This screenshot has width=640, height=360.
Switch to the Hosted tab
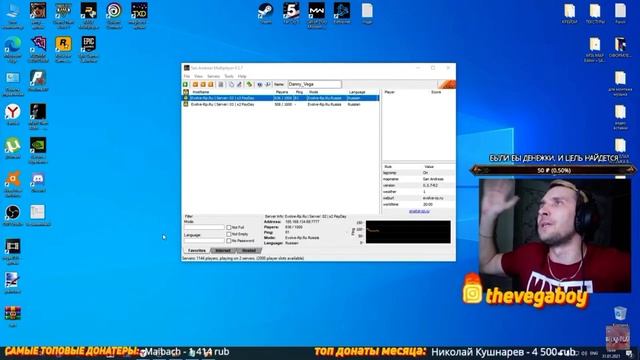pos(248,251)
